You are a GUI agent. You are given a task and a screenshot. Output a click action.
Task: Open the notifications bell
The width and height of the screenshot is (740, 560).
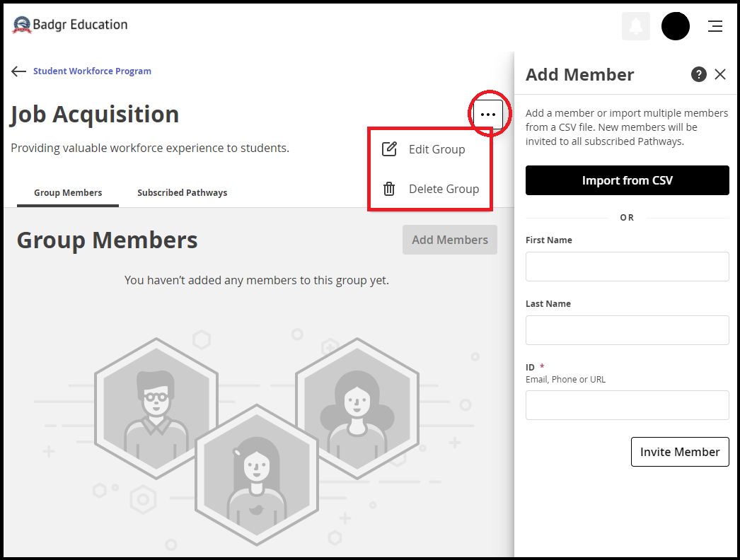636,26
